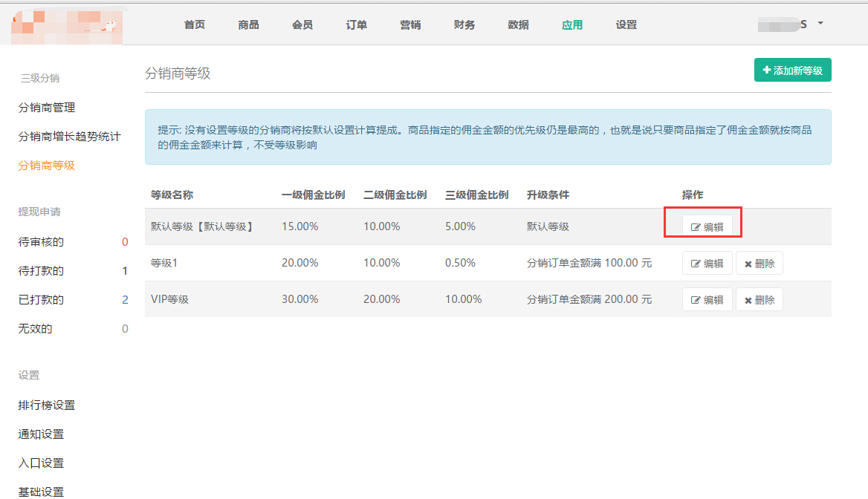Click the site logo in top left

click(67, 26)
